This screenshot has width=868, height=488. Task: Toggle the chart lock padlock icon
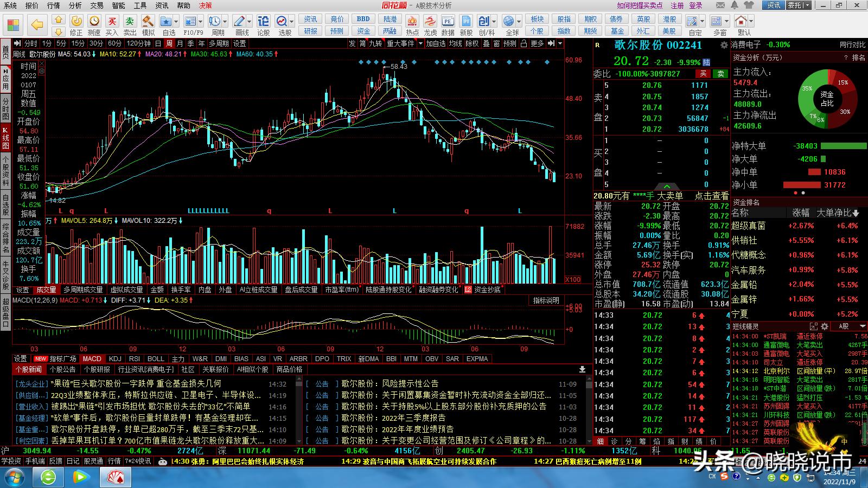coord(524,43)
